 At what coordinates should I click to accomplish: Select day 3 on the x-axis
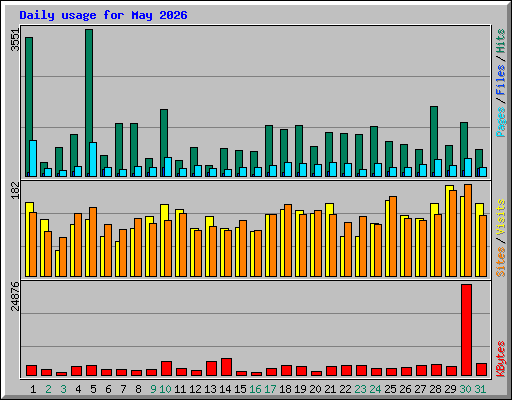click(63, 389)
